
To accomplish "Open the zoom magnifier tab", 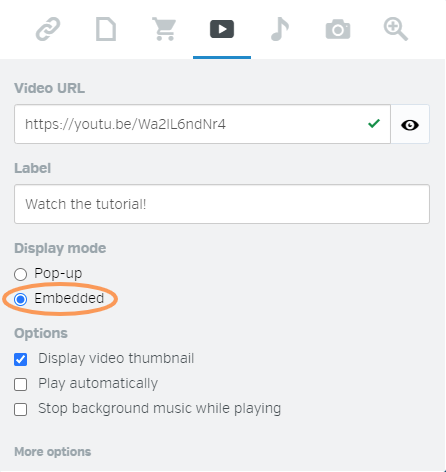I will pos(396,29).
